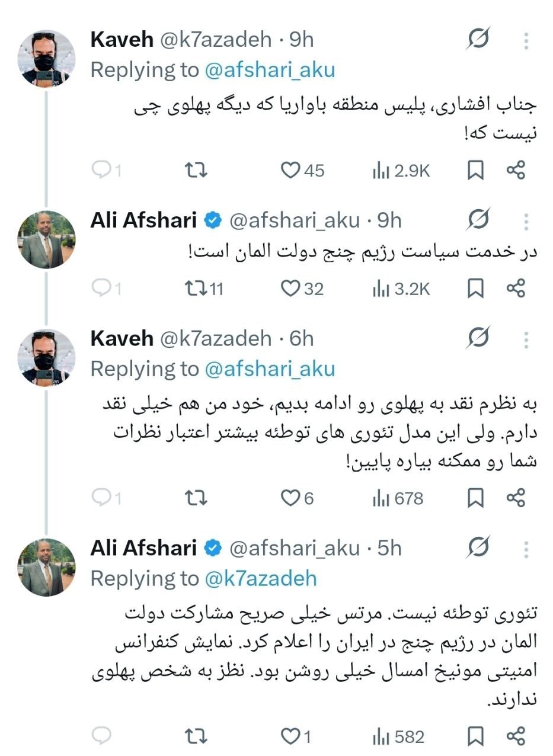Open more options on Ali Afshari's 9h tweet
This screenshot has width=553, height=756.
(526, 220)
